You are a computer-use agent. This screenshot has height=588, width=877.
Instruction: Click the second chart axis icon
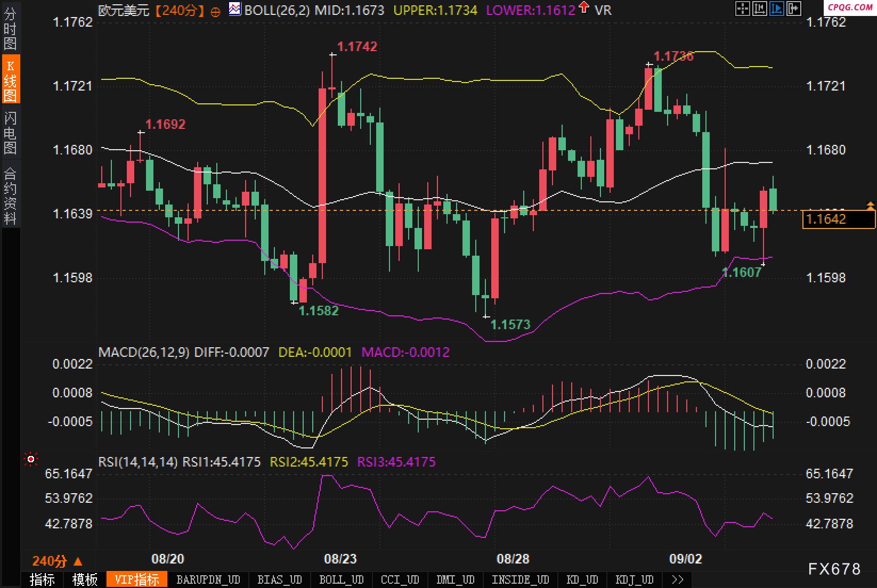click(x=759, y=8)
